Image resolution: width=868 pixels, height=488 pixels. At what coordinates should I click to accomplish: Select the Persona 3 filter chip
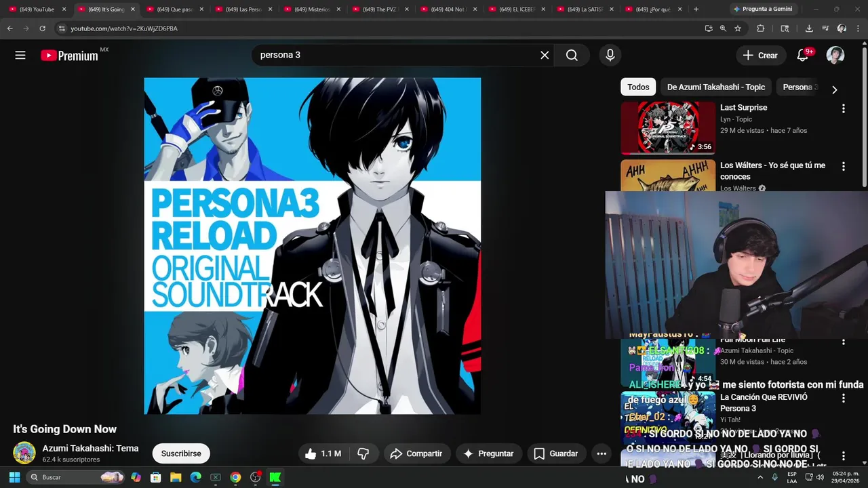pyautogui.click(x=800, y=87)
